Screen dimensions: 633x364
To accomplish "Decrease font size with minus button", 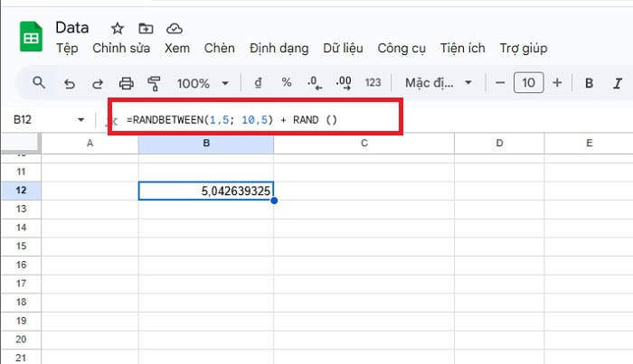I will pos(499,83).
